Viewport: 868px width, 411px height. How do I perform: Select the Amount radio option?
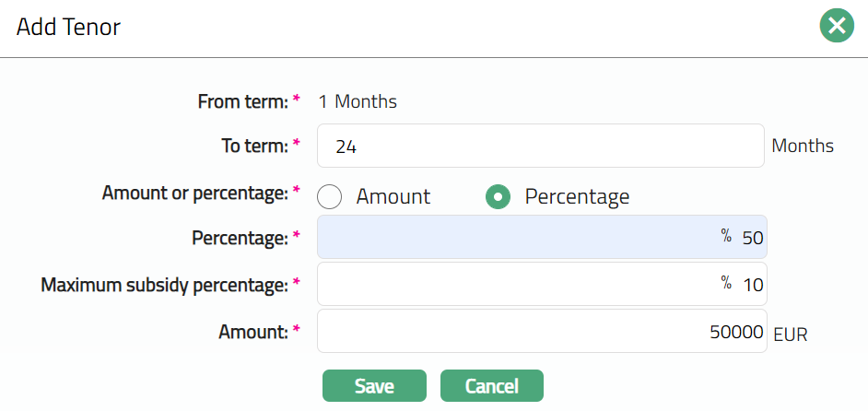coord(330,196)
